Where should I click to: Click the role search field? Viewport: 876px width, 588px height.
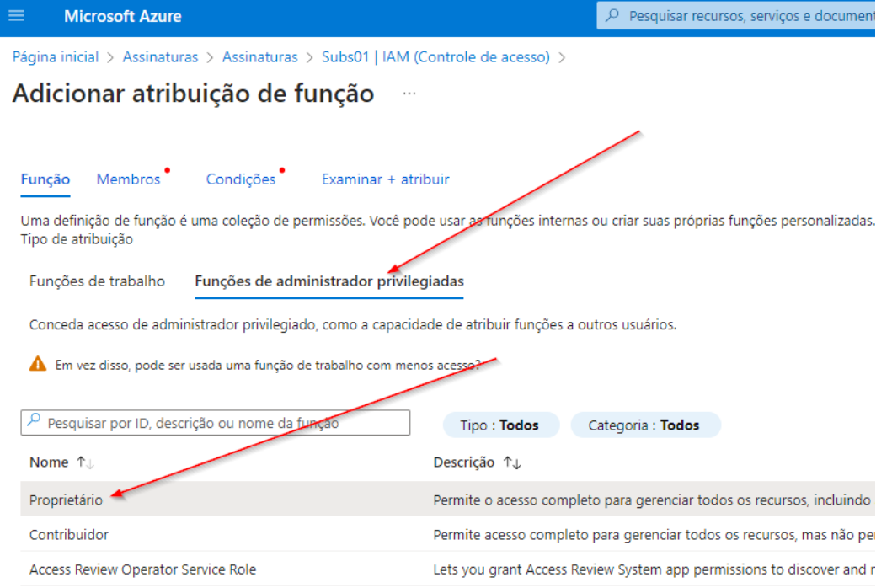pyautogui.click(x=215, y=423)
